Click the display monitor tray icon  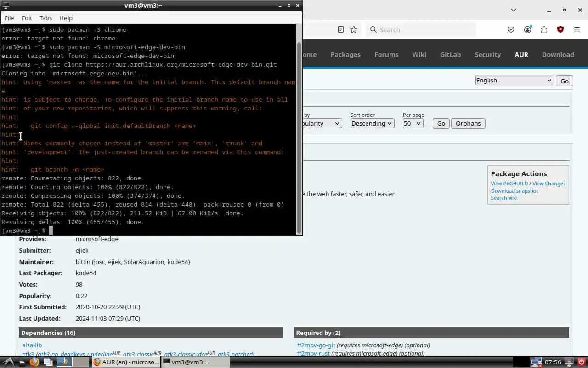pyautogui.click(x=569, y=362)
